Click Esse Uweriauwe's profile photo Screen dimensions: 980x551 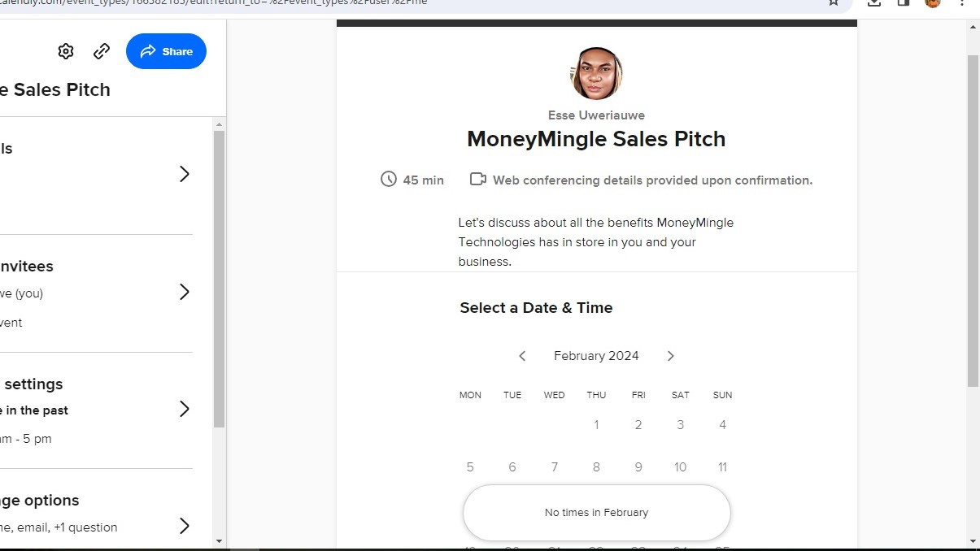596,73
